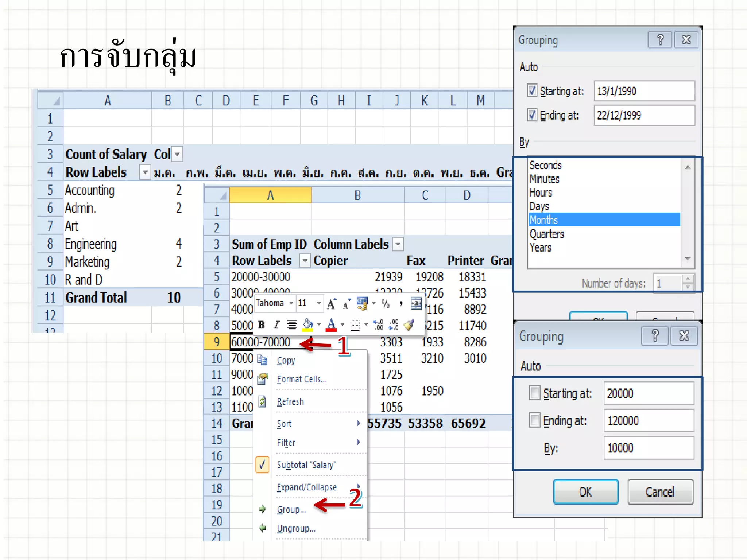The width and height of the screenshot is (747, 560).
Task: Toggle Italic formatting in the mini toolbar
Action: click(x=276, y=325)
